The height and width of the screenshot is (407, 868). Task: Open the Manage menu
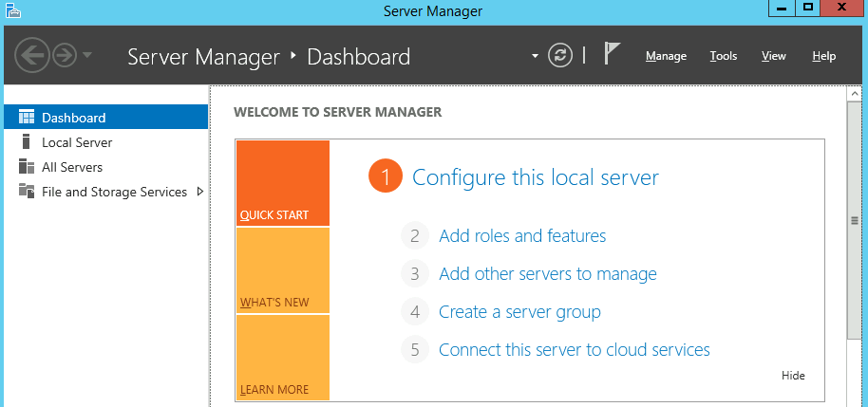[x=666, y=56]
